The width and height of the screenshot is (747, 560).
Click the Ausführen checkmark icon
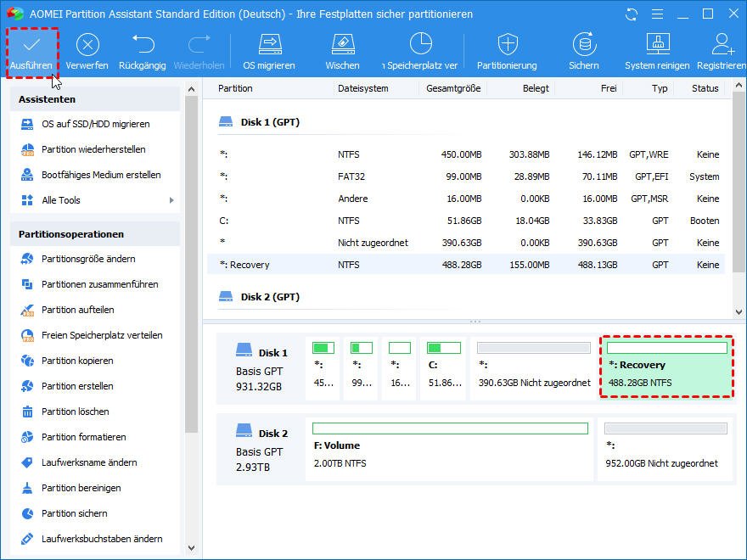point(31,46)
